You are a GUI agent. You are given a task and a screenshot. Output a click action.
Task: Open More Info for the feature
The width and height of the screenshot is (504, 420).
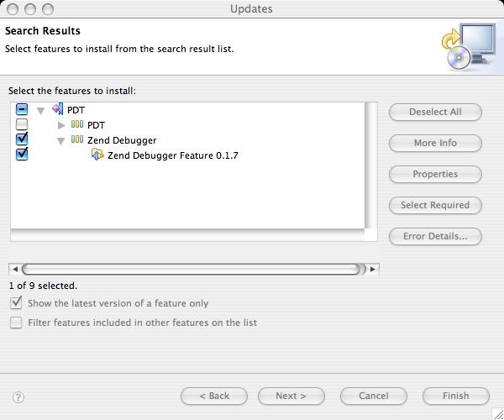click(x=435, y=143)
